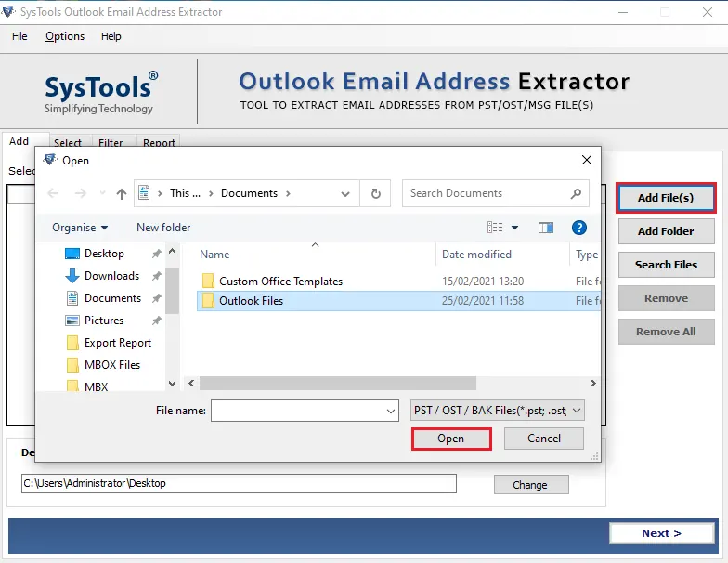Viewport: 728px width, 563px height.
Task: Change the view layout icon
Action: point(495,228)
